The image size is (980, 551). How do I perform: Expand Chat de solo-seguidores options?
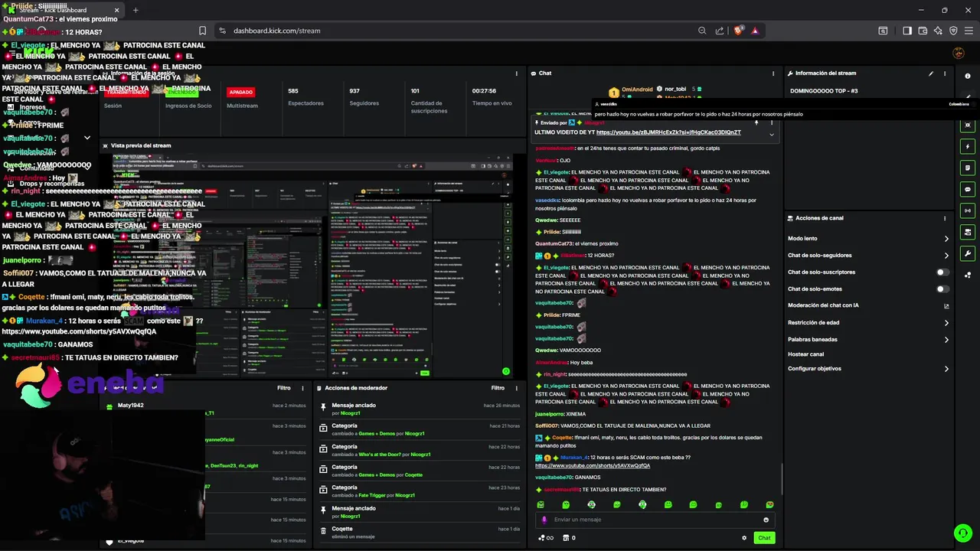point(946,256)
